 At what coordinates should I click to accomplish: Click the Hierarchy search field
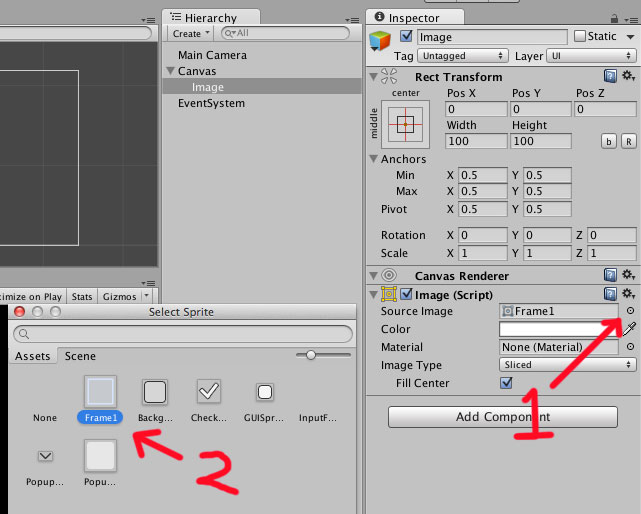[x=285, y=33]
